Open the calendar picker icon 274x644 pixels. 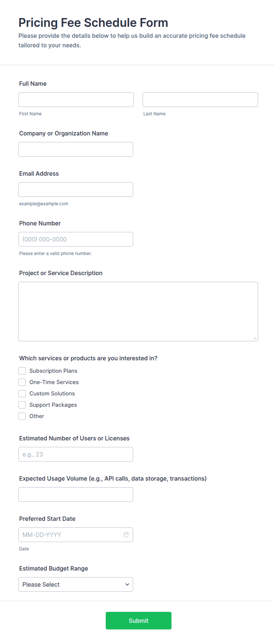(126, 535)
